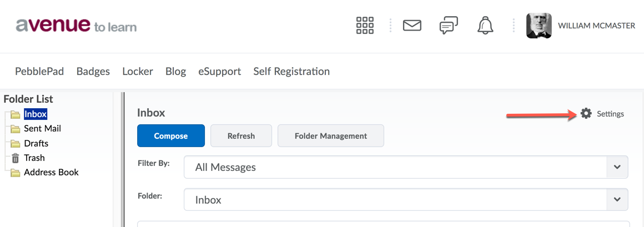Image resolution: width=644 pixels, height=227 pixels.
Task: Go to eSupport in navigation bar
Action: pyautogui.click(x=219, y=71)
